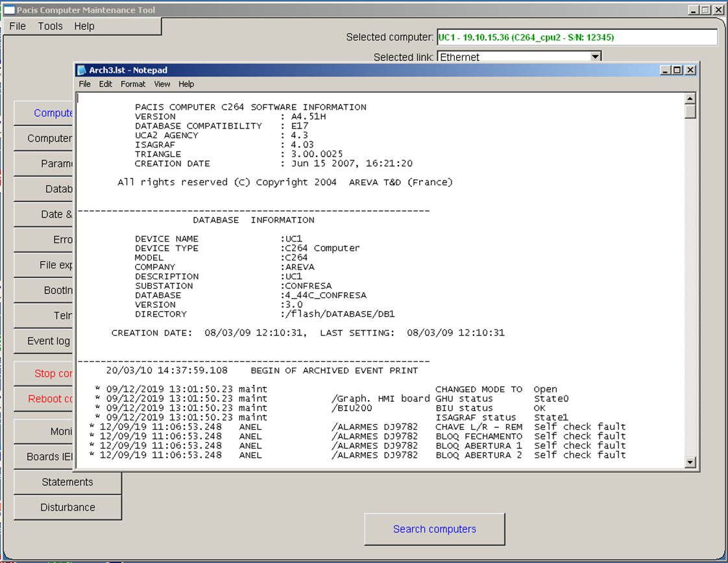
Task: Open Notepad File menu
Action: coord(84,84)
